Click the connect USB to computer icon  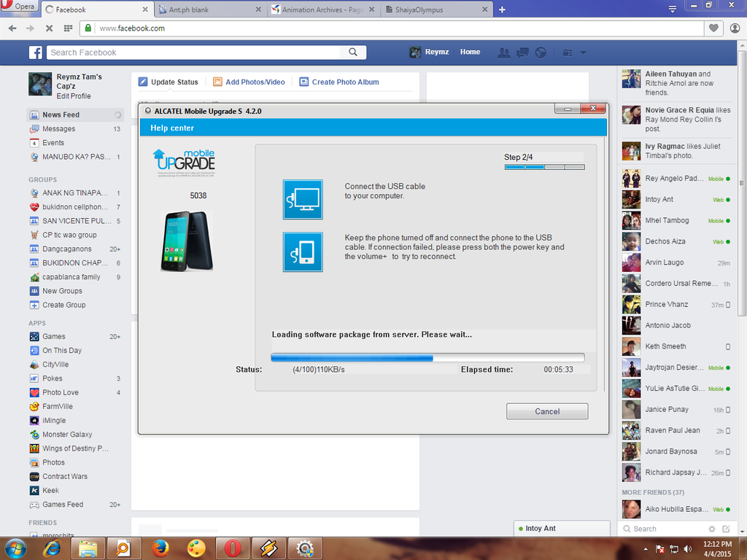click(x=303, y=200)
